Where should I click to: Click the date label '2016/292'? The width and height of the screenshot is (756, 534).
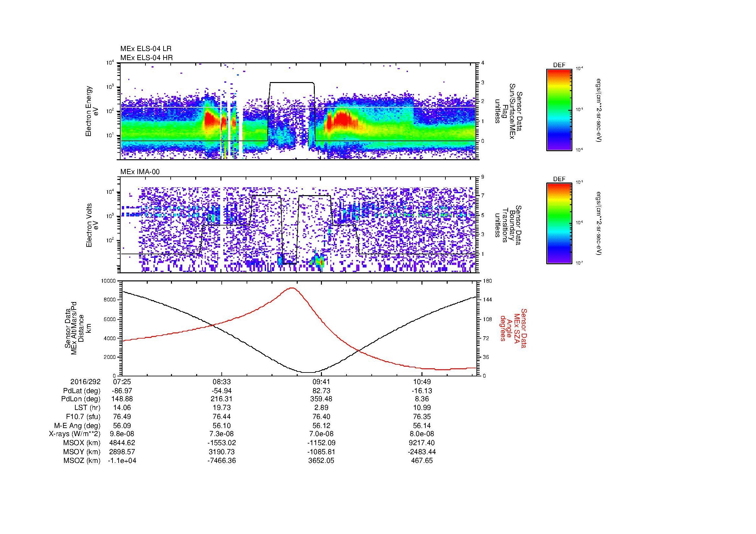tap(85, 382)
